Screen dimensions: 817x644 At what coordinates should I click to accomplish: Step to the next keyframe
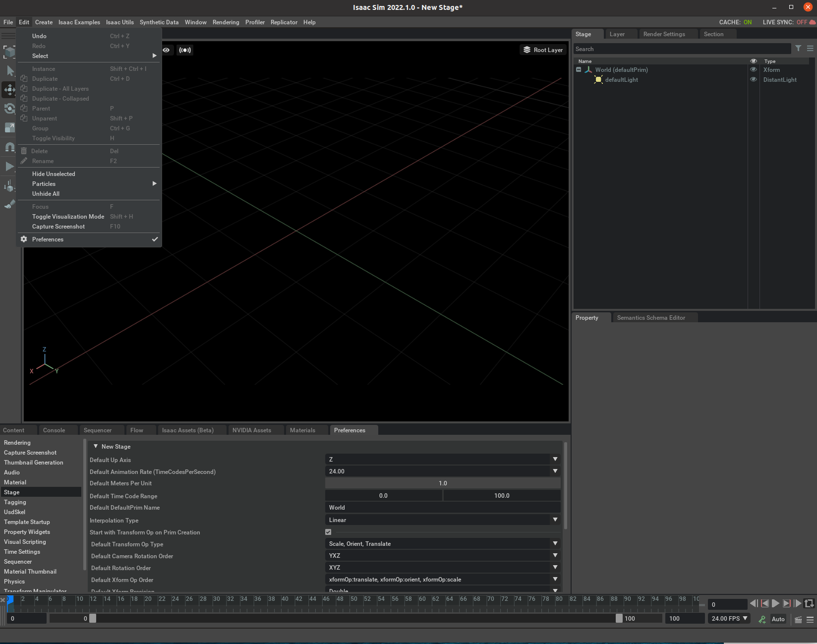point(787,603)
